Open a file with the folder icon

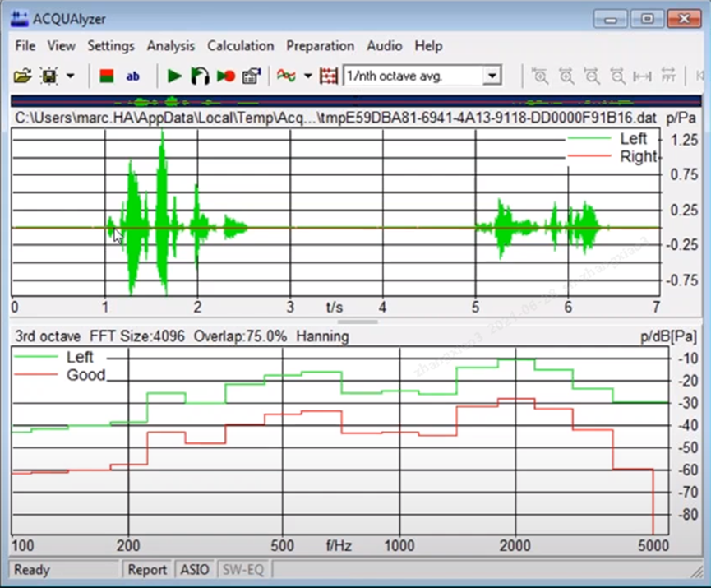pyautogui.click(x=22, y=76)
